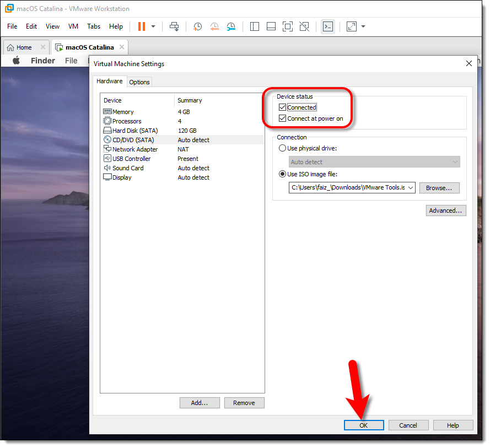
Task: Click the Unity mode icon
Action: tap(304, 26)
